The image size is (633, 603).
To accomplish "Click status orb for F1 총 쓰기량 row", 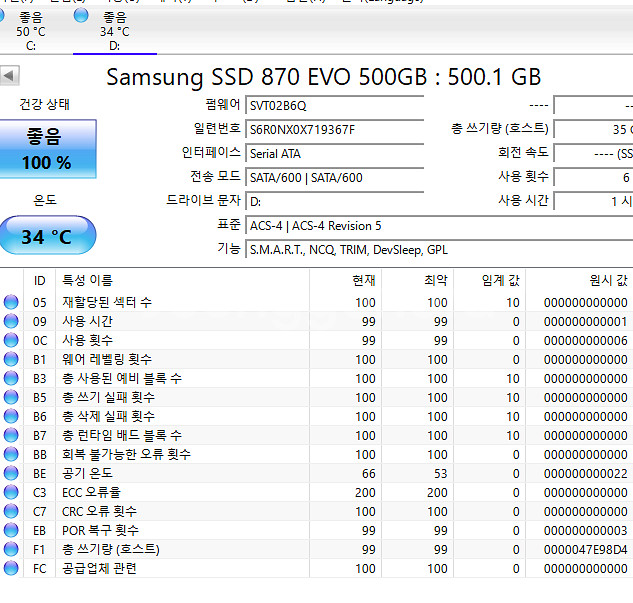I will click(11, 549).
